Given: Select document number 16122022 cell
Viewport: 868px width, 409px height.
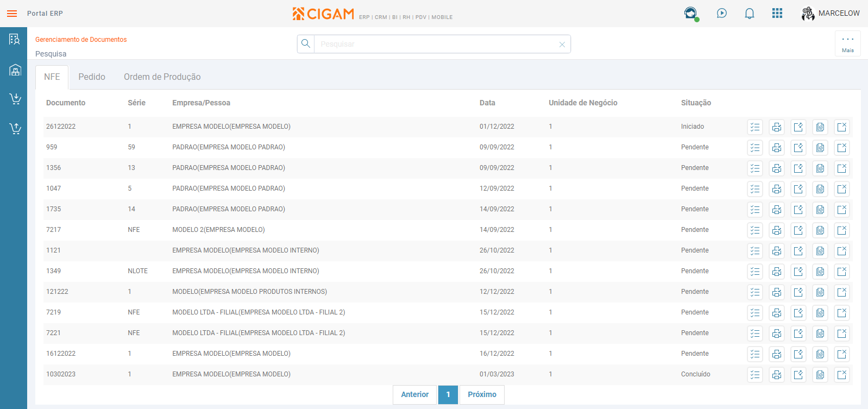Looking at the screenshot, I should (61, 354).
